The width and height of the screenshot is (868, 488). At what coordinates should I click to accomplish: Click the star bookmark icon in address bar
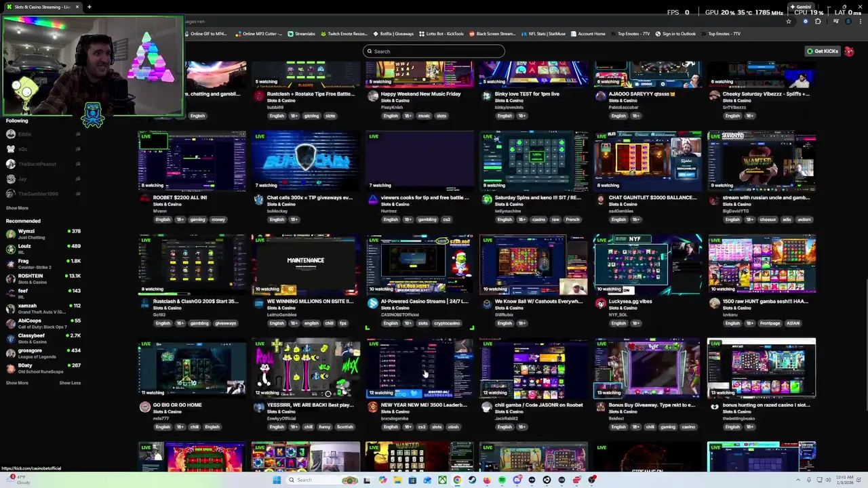[788, 22]
